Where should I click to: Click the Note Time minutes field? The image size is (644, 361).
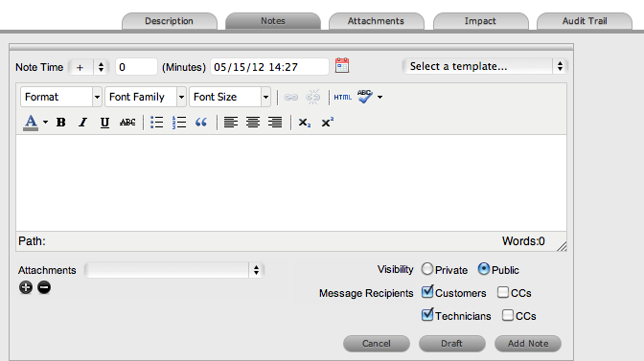(x=136, y=67)
